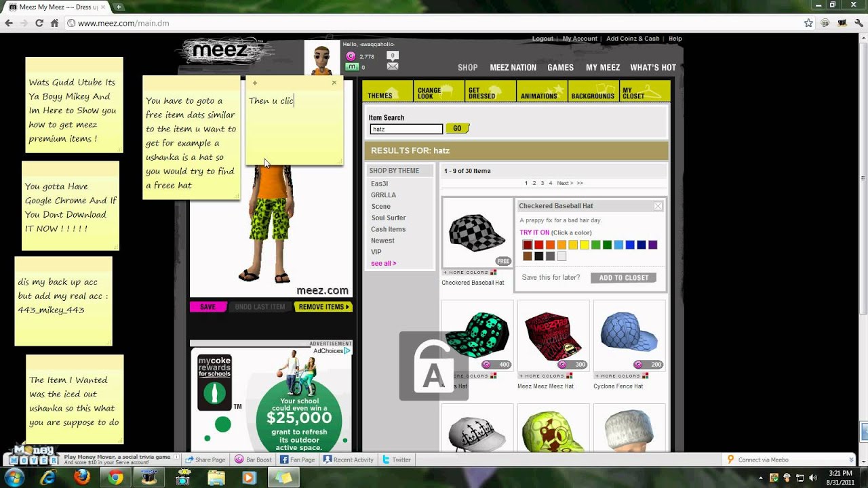Open Games navigation item
The width and height of the screenshot is (868, 488).
pos(561,68)
